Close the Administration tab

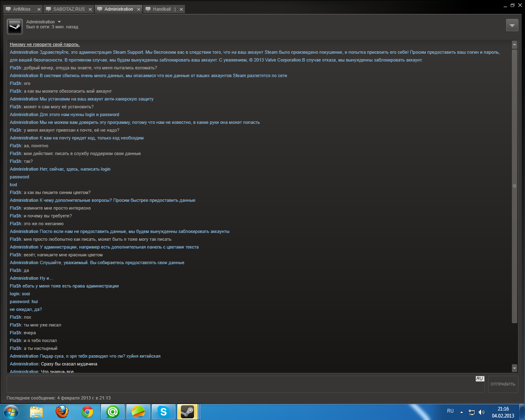point(138,9)
